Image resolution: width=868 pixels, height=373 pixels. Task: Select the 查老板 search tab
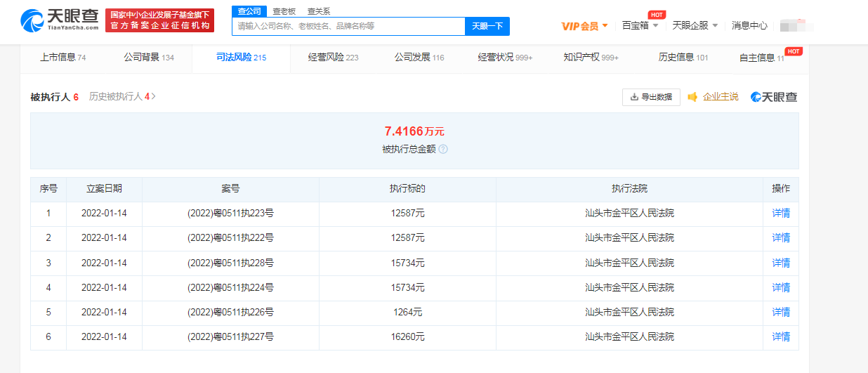tap(284, 11)
